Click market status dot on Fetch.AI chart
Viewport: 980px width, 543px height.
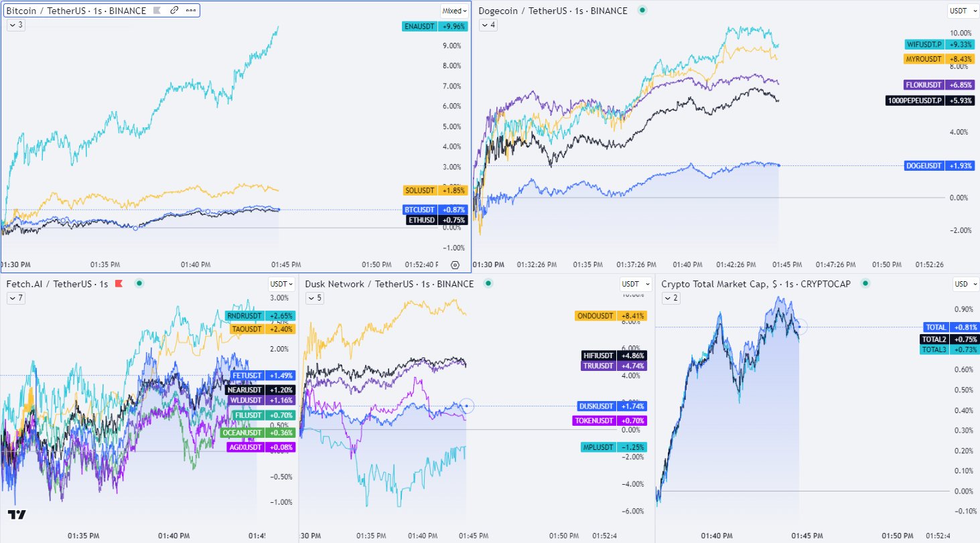[139, 284]
